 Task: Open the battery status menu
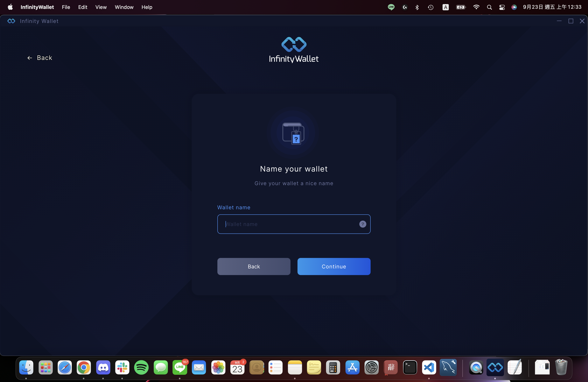(461, 7)
